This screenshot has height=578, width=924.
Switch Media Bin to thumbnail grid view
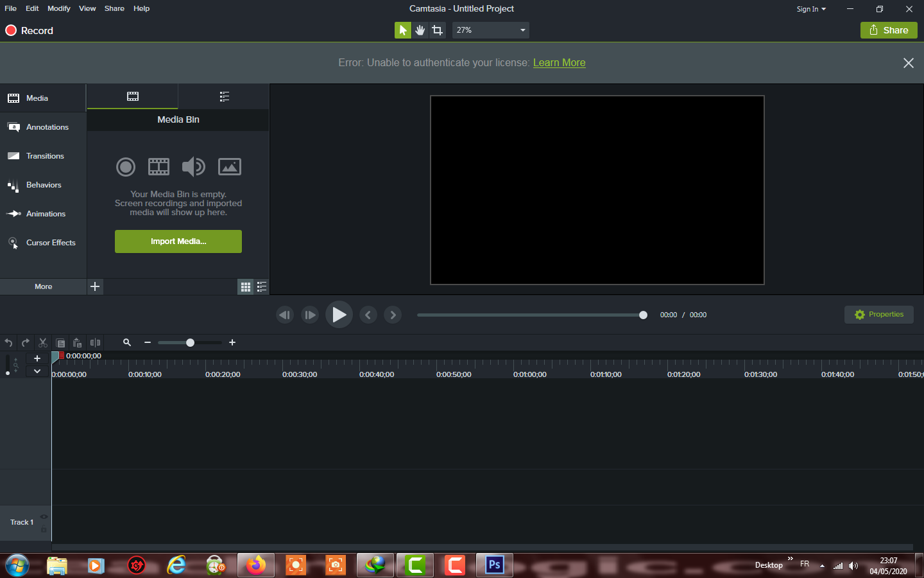pos(246,287)
